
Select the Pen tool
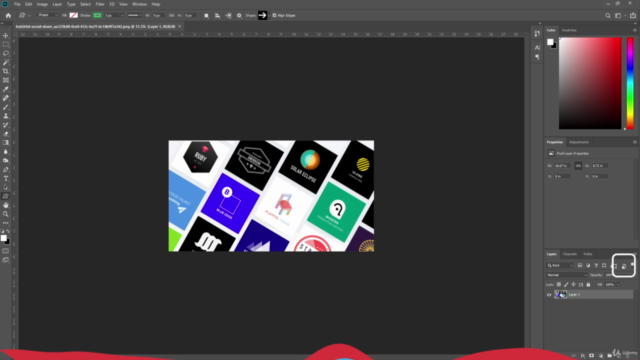click(6, 170)
